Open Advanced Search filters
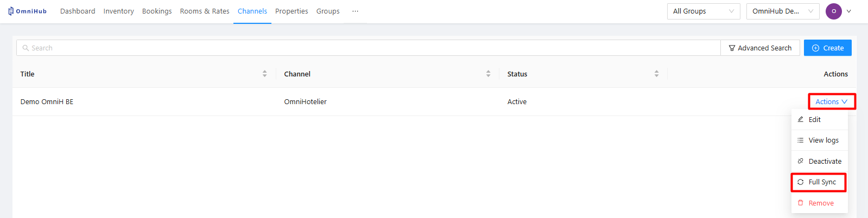This screenshot has width=868, height=218. point(760,48)
